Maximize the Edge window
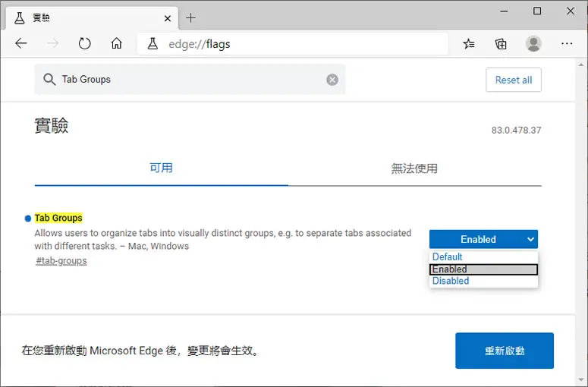 click(537, 11)
